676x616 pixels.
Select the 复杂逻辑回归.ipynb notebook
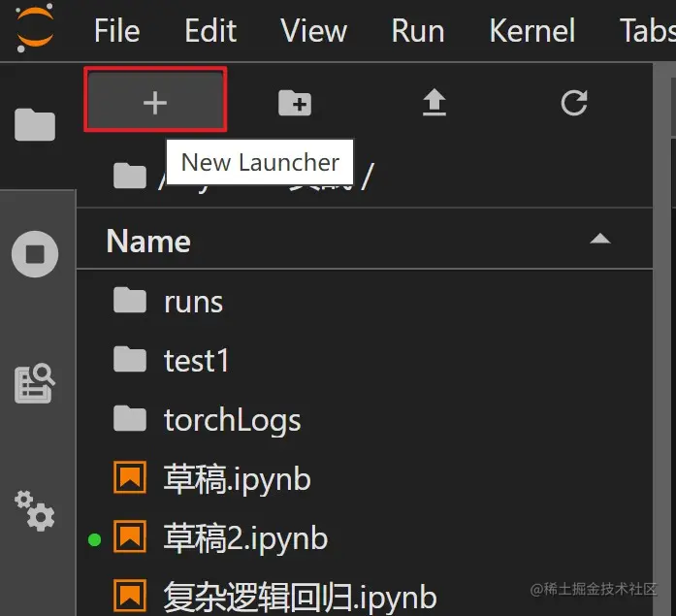click(365, 597)
